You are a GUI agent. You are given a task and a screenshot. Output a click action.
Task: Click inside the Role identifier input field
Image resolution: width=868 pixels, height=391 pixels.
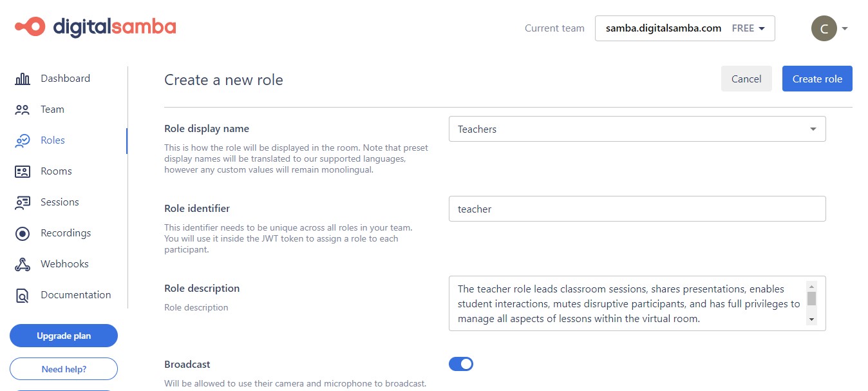click(x=637, y=209)
